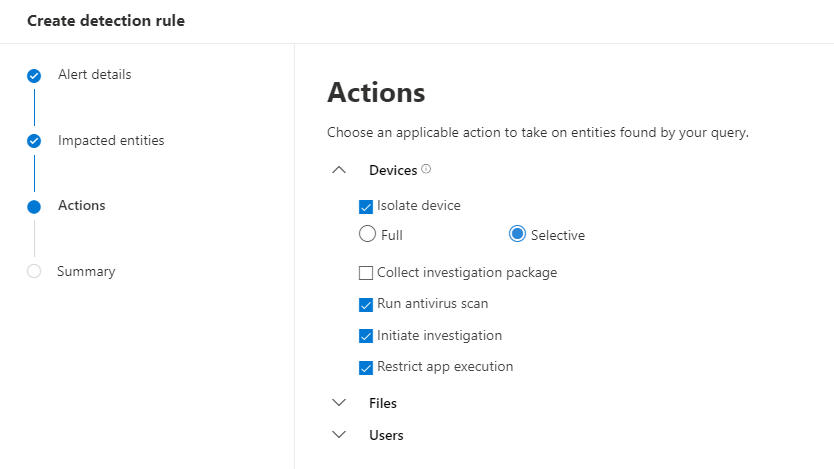
Task: Choose the Selective isolation radio option
Action: (x=517, y=235)
